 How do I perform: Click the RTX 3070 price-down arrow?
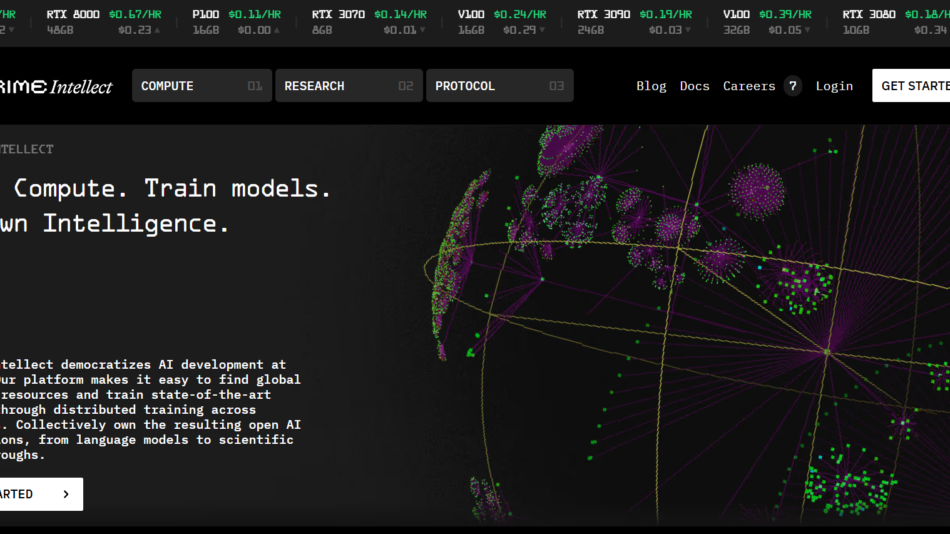coord(422,30)
